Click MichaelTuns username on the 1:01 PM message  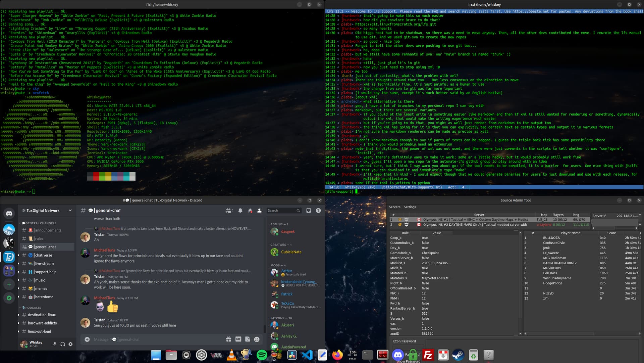pyautogui.click(x=104, y=250)
